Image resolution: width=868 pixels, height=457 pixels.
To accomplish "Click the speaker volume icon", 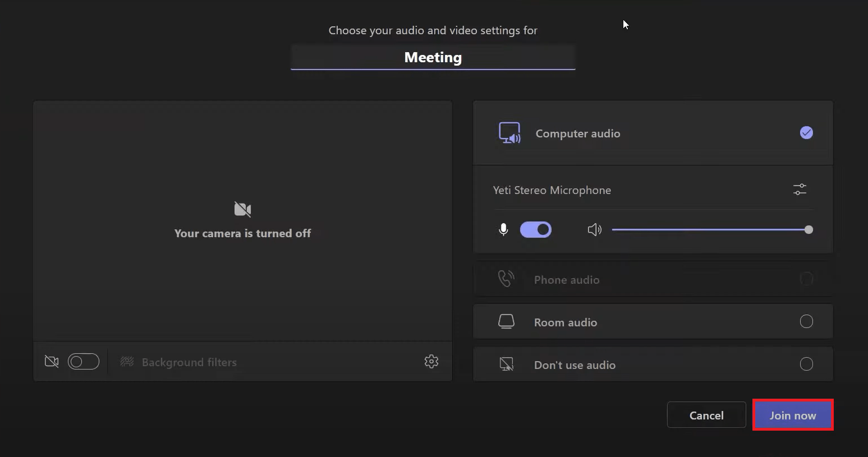I will pos(595,229).
